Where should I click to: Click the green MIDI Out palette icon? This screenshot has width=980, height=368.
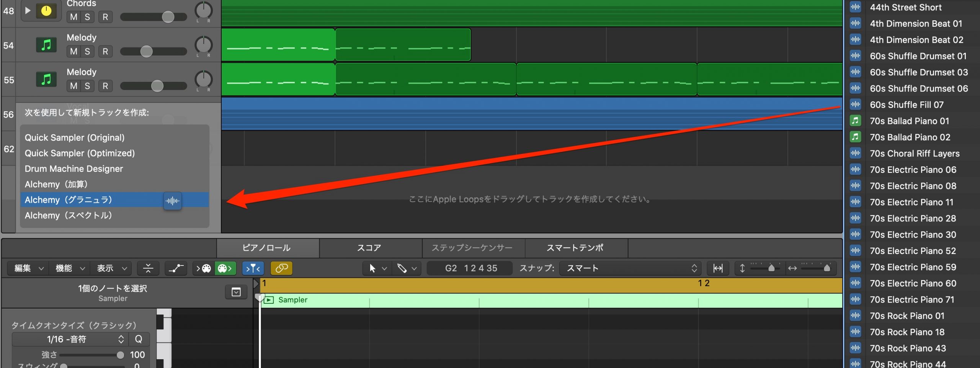(x=225, y=268)
